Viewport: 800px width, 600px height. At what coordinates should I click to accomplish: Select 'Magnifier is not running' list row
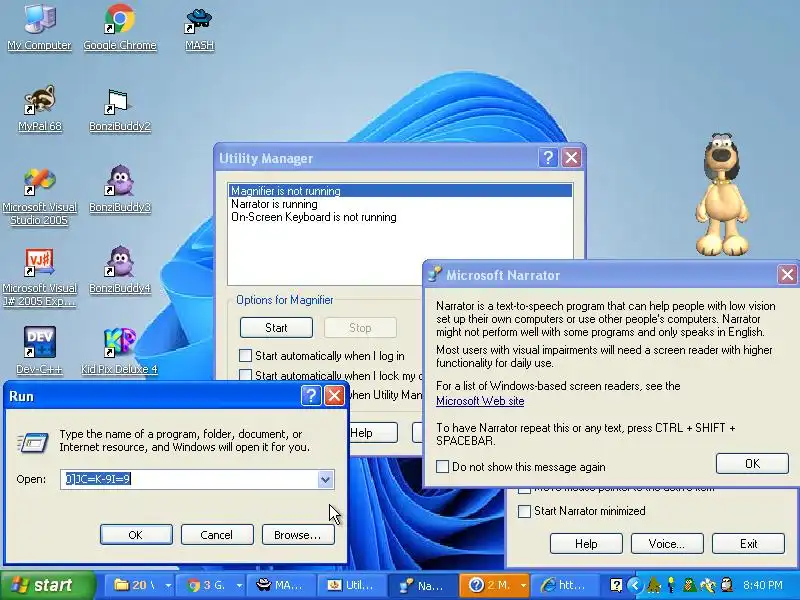coord(400,191)
